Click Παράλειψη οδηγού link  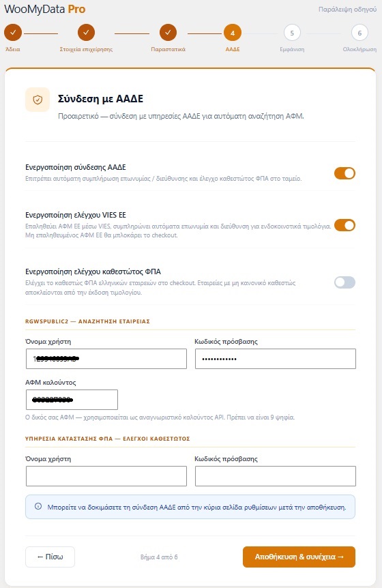[347, 10]
